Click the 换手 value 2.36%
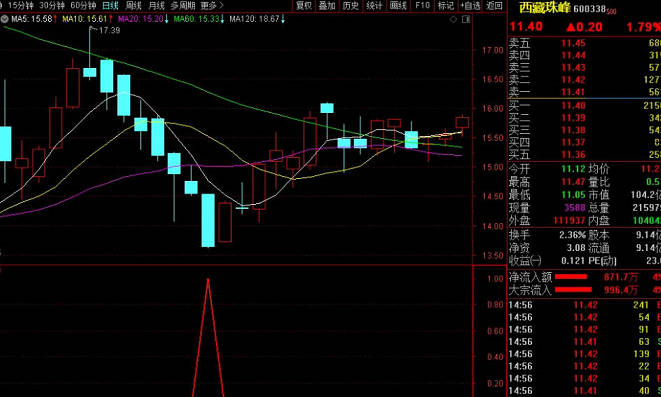Image resolution: width=661 pixels, height=397 pixels. pyautogui.click(x=572, y=235)
